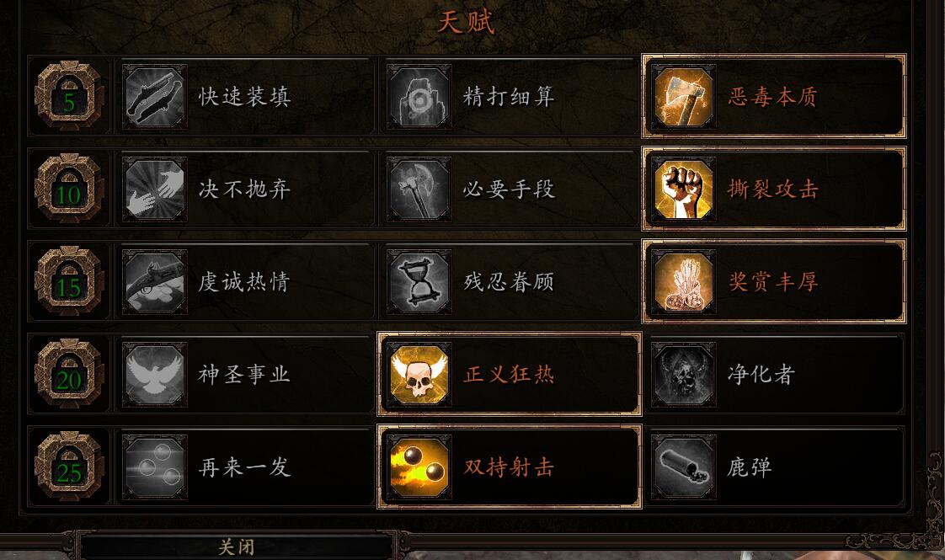Choose the 恶毒本质 axe icon

coord(683,96)
